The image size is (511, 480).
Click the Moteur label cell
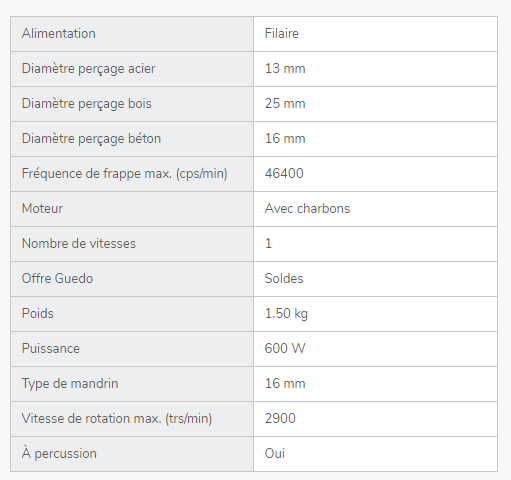(x=132, y=209)
